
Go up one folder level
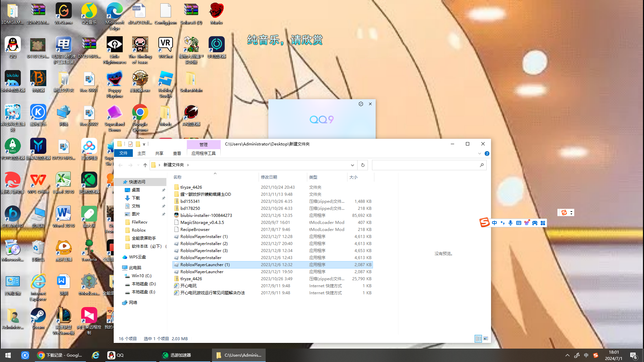(x=145, y=165)
